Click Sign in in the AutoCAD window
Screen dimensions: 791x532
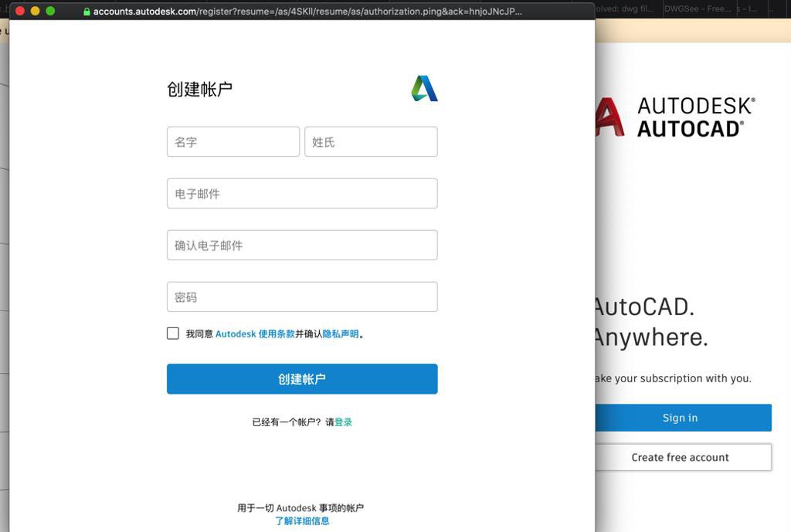point(683,418)
